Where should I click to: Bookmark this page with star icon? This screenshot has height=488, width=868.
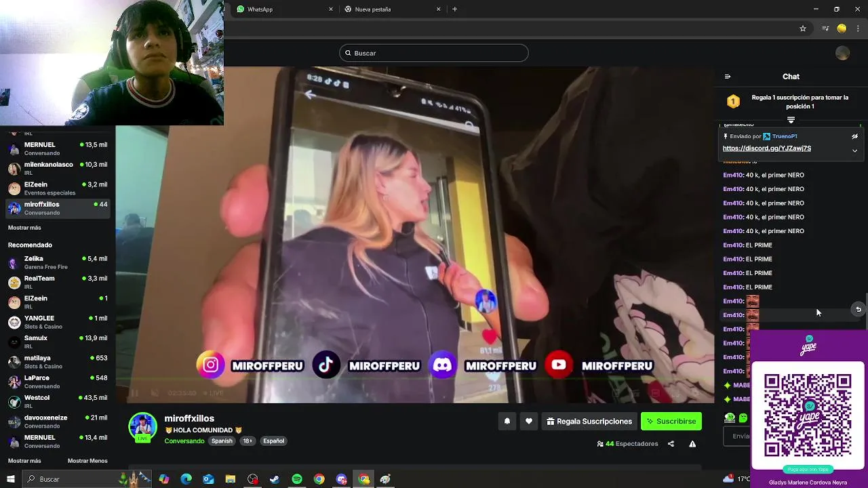click(803, 28)
